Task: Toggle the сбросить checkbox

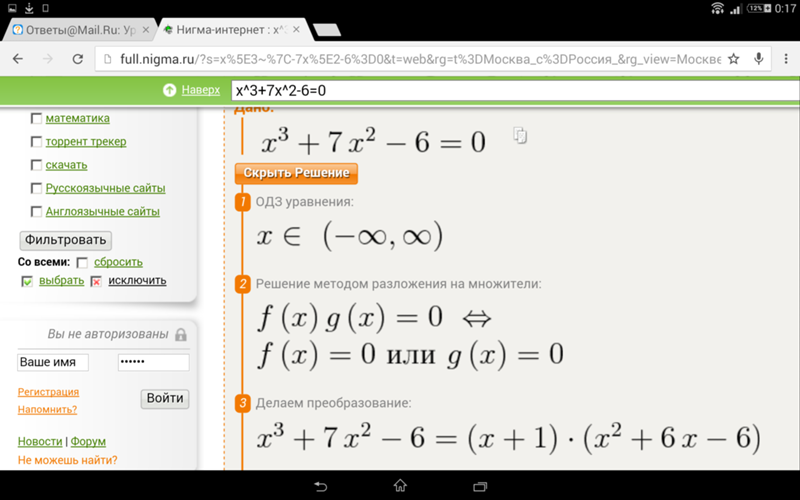Action: pos(82,263)
